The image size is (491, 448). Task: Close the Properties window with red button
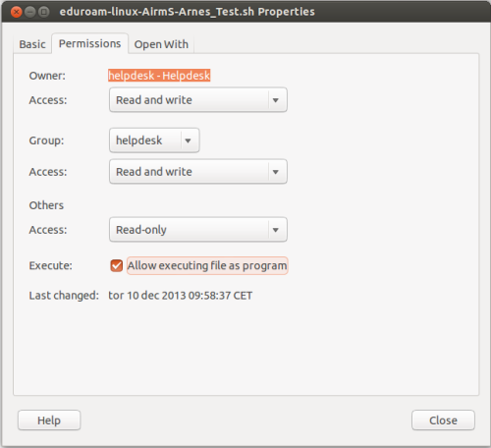click(16, 12)
